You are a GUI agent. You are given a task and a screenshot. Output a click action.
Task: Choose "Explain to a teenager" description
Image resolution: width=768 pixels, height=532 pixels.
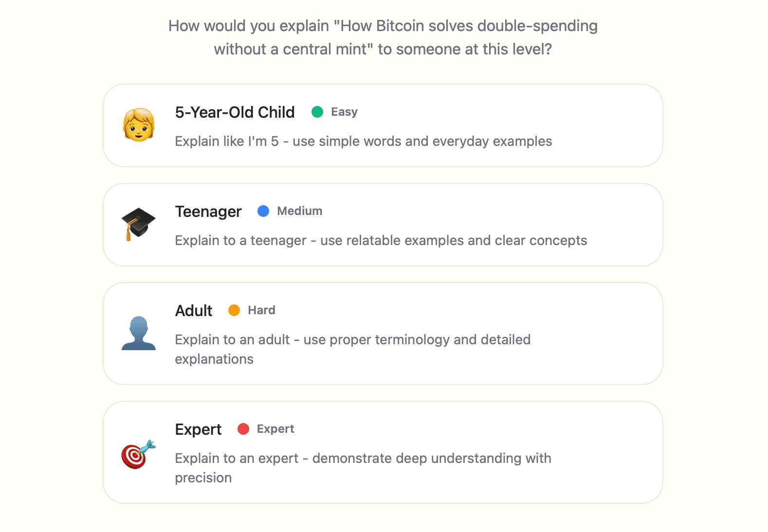pyautogui.click(x=381, y=241)
